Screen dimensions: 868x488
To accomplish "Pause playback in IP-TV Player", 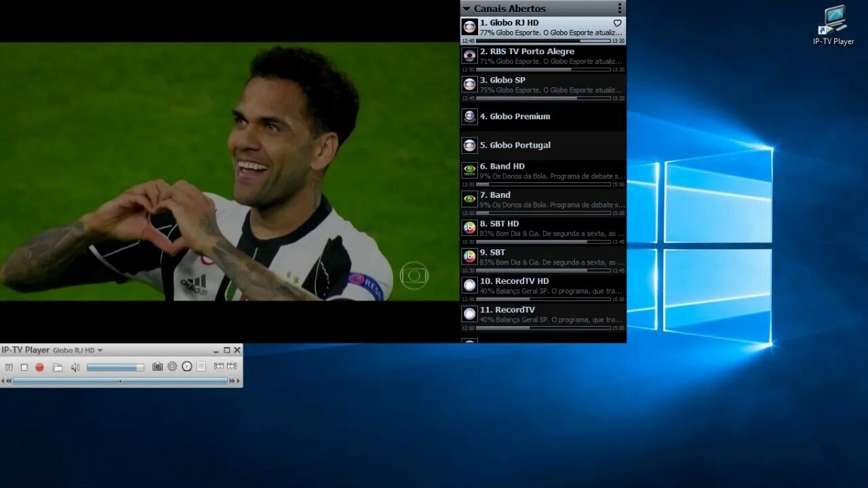I will [9, 367].
